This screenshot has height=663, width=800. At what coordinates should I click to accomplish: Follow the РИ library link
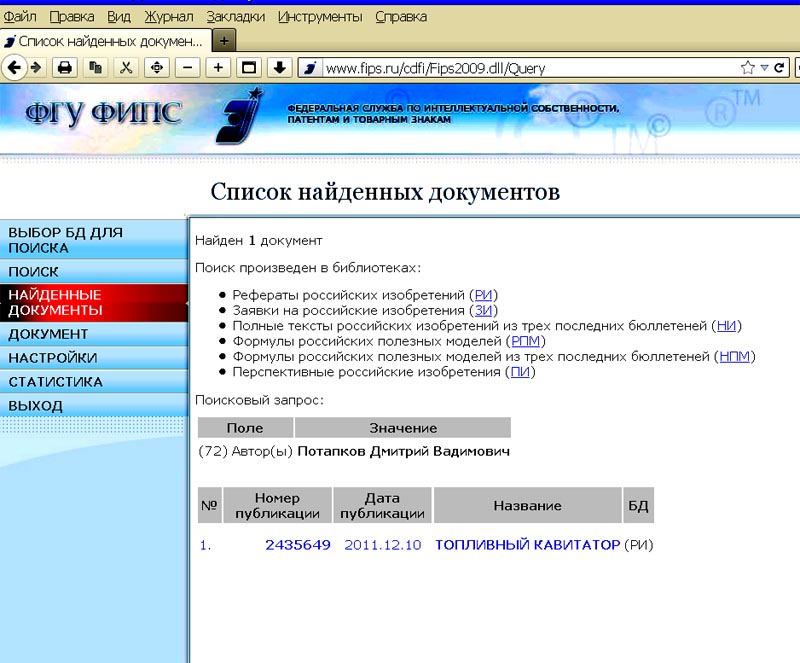pyautogui.click(x=483, y=295)
